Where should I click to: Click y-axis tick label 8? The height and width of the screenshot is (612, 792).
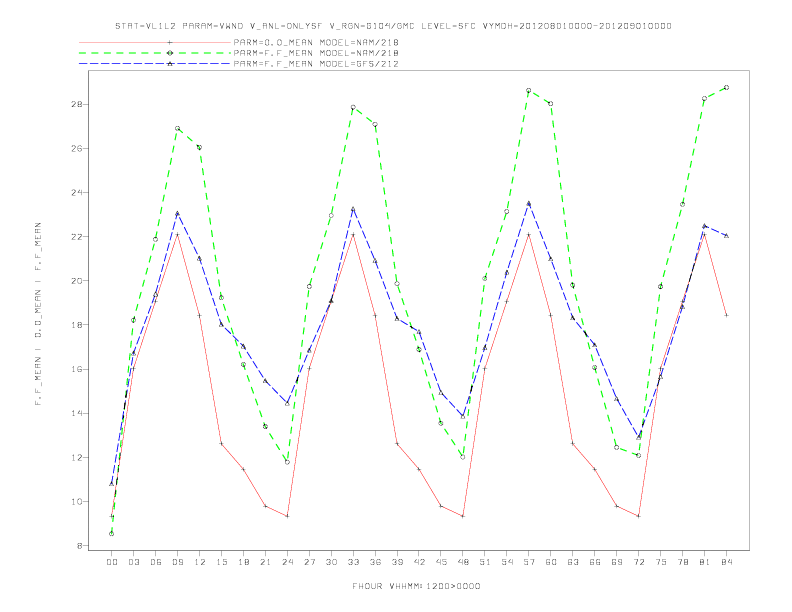click(80, 546)
